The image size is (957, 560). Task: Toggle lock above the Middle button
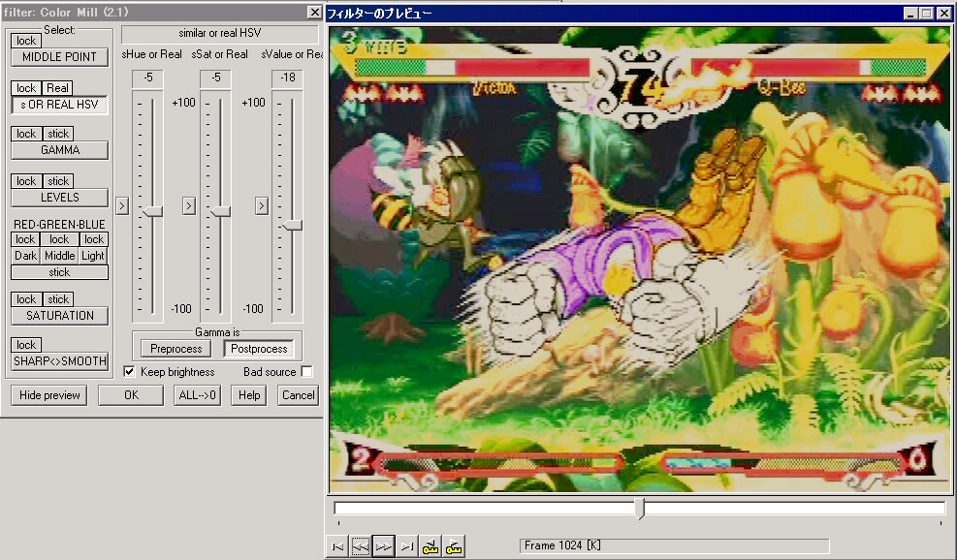tap(59, 239)
